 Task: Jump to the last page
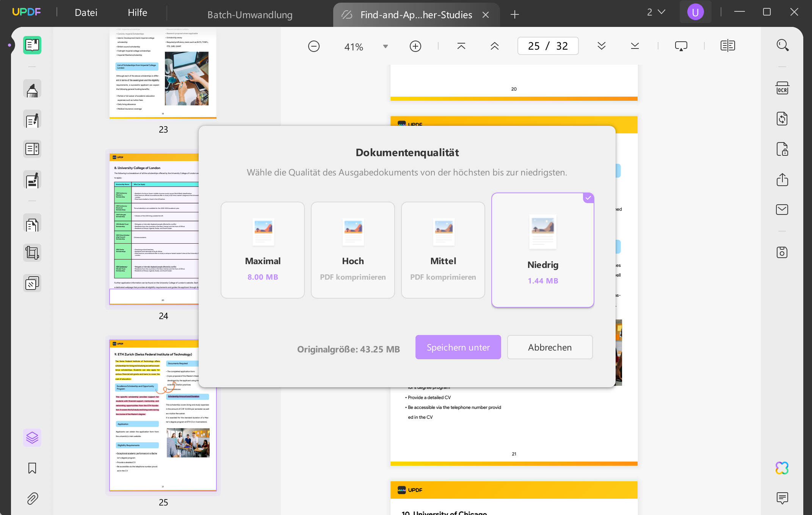635,46
